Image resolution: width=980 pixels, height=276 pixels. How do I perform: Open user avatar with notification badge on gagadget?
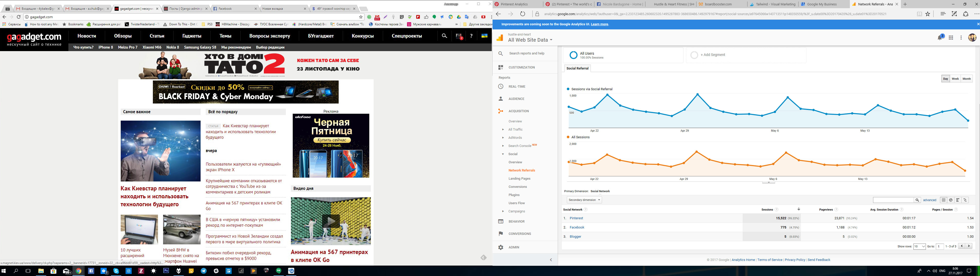pyautogui.click(x=459, y=36)
